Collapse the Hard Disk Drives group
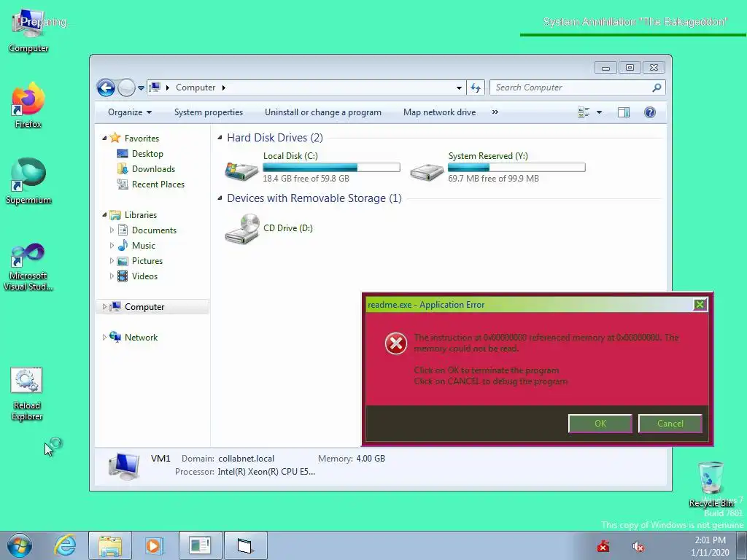 click(x=220, y=138)
